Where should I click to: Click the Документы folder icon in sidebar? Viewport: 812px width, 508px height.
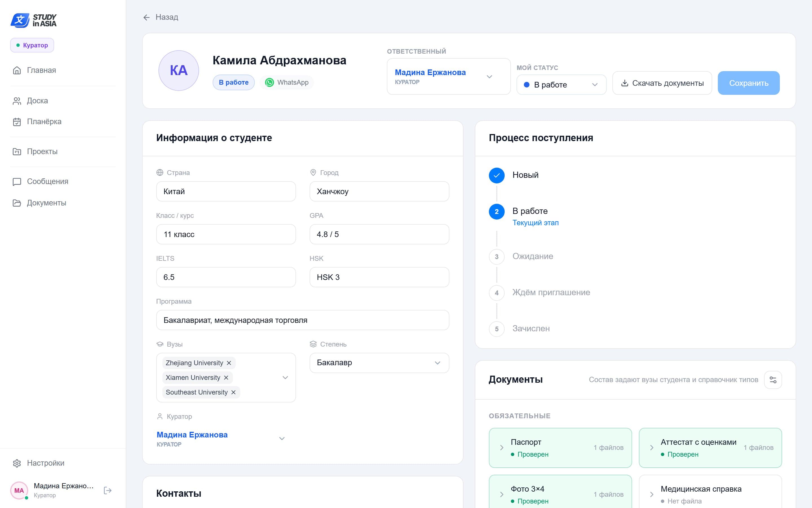pyautogui.click(x=17, y=203)
